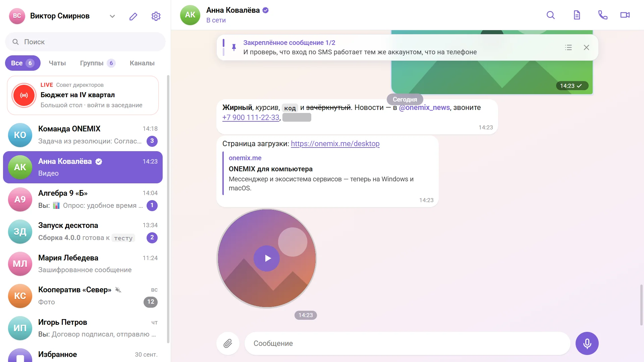Record a voice message with microphone button

tap(587, 343)
